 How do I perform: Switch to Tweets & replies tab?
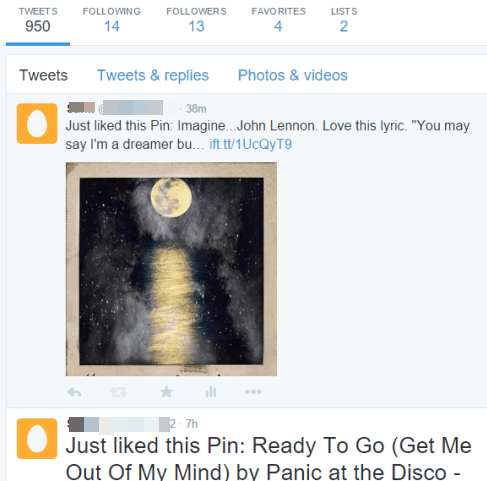pos(153,75)
